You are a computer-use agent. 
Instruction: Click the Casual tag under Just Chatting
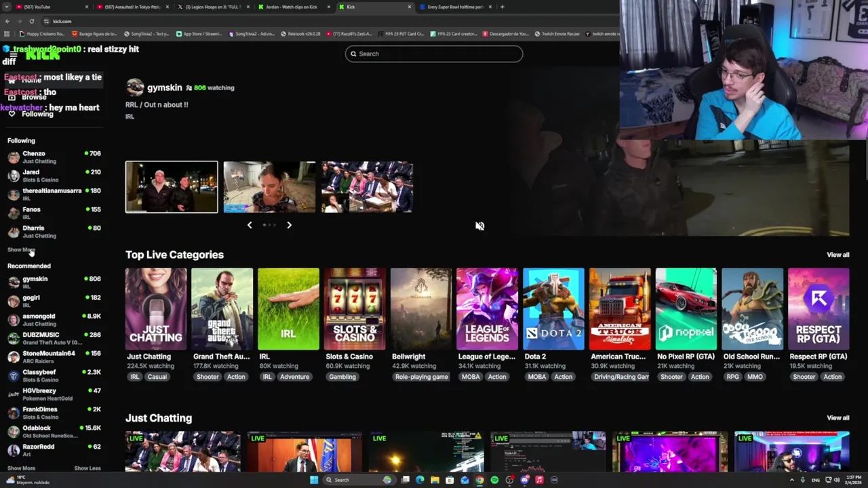coord(157,377)
